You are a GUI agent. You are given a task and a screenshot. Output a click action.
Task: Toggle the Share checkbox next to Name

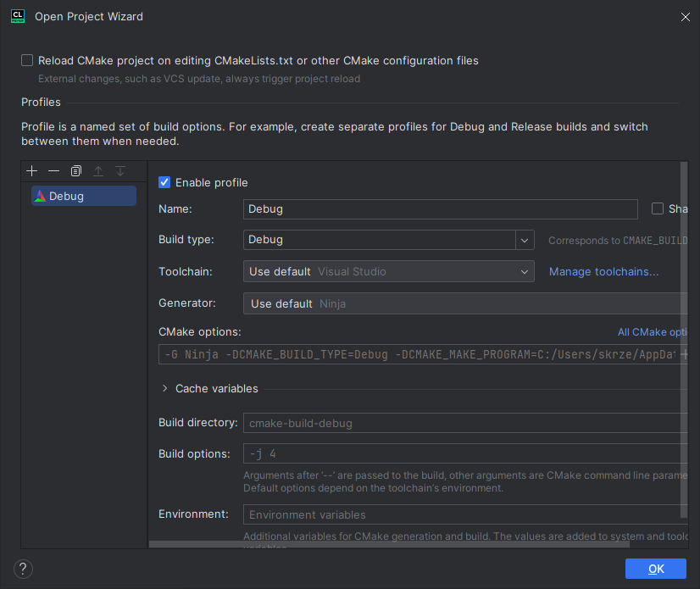click(x=657, y=208)
